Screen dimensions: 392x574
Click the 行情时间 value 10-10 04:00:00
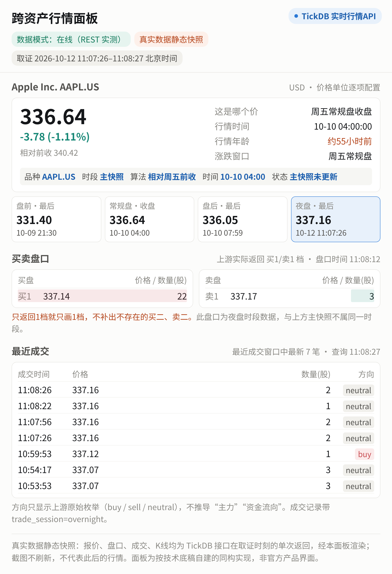[343, 127]
